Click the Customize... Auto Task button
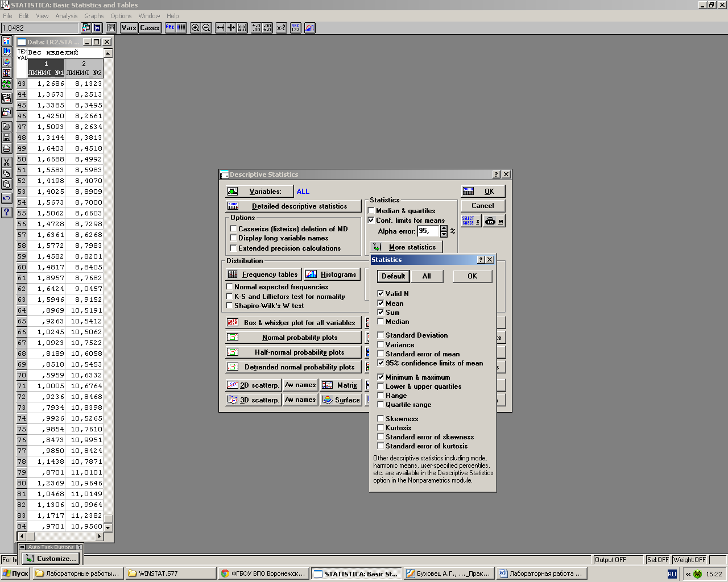This screenshot has width=728, height=582. point(51,559)
